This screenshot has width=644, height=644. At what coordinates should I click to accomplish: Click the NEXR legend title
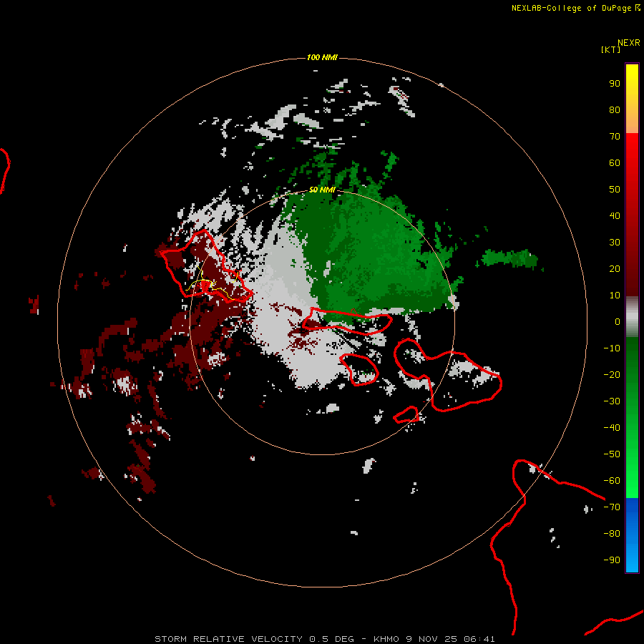click(628, 43)
